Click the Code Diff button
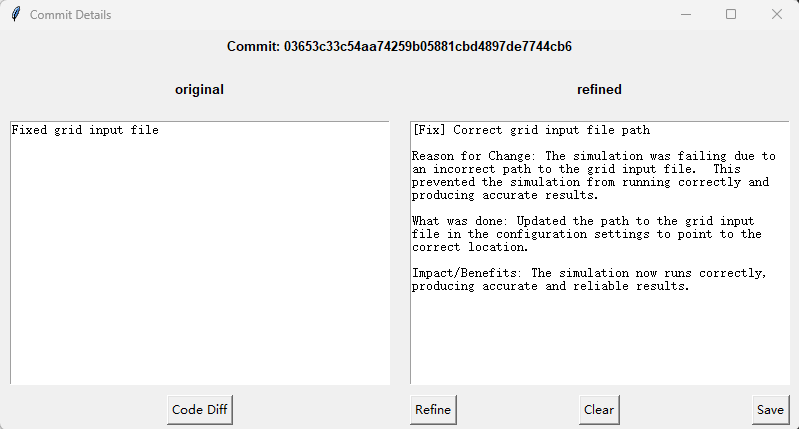 [x=200, y=410]
